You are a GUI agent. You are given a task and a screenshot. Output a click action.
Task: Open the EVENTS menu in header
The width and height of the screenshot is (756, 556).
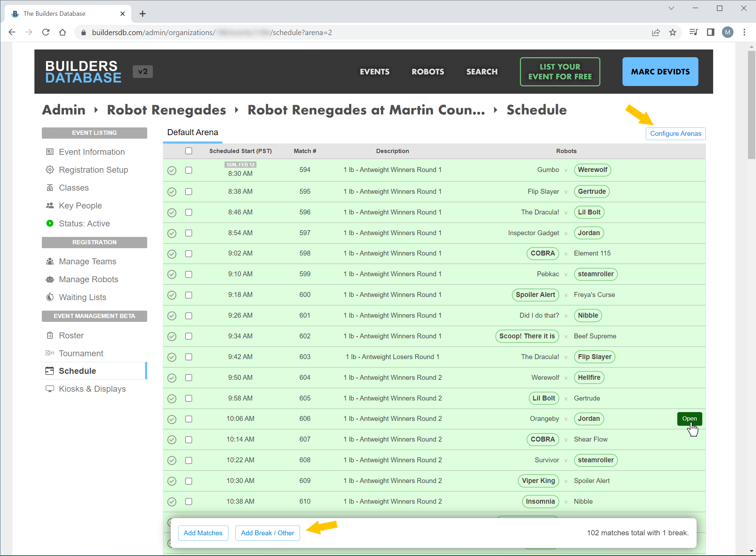coord(374,72)
